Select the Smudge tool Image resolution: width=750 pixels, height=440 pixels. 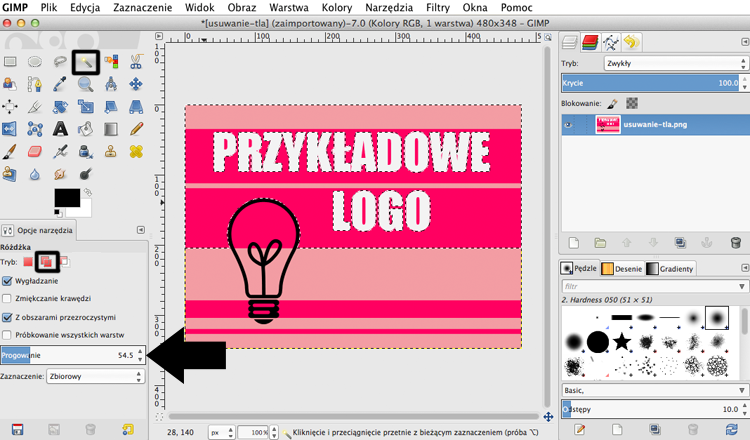coord(60,174)
